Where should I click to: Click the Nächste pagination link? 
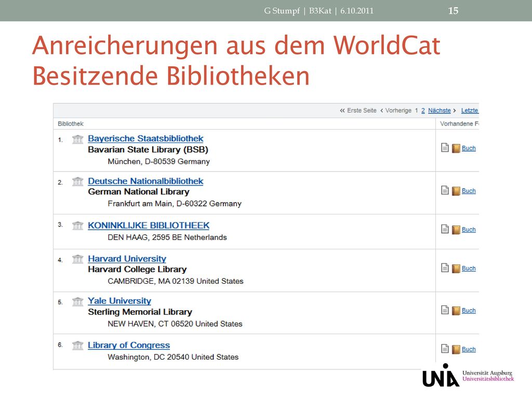coord(440,111)
